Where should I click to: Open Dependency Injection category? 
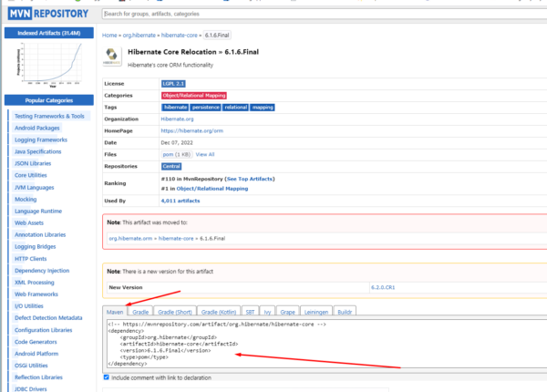click(42, 271)
